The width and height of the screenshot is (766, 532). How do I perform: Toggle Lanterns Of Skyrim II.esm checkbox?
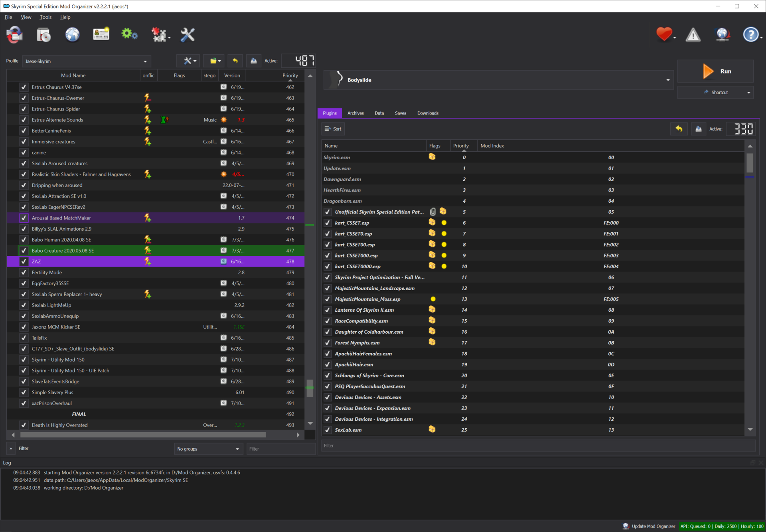[328, 310]
